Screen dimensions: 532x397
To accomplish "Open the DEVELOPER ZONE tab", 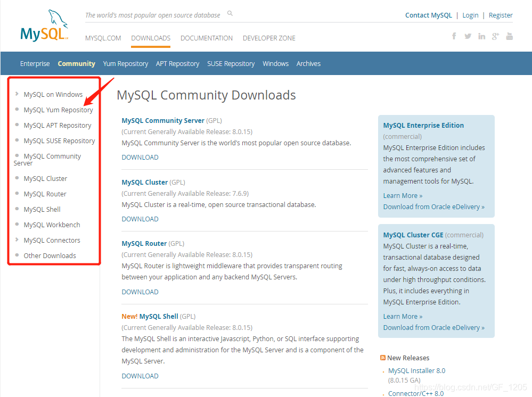I will coord(269,38).
